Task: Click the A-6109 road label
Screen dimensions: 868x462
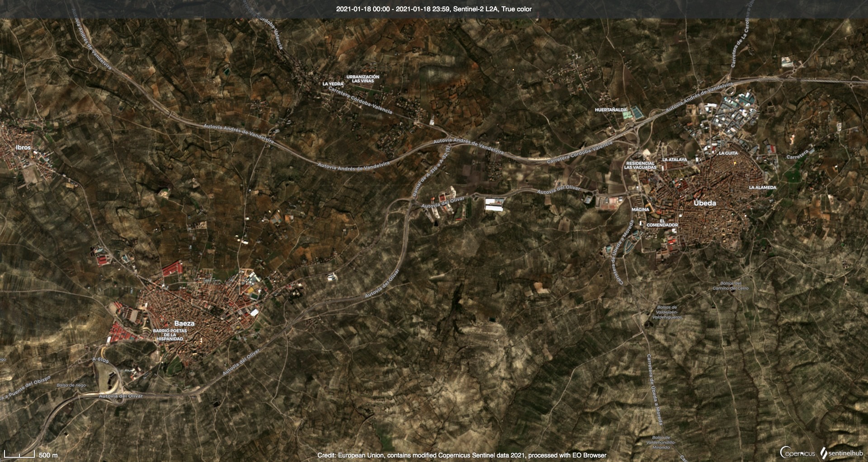Action: pos(100,360)
